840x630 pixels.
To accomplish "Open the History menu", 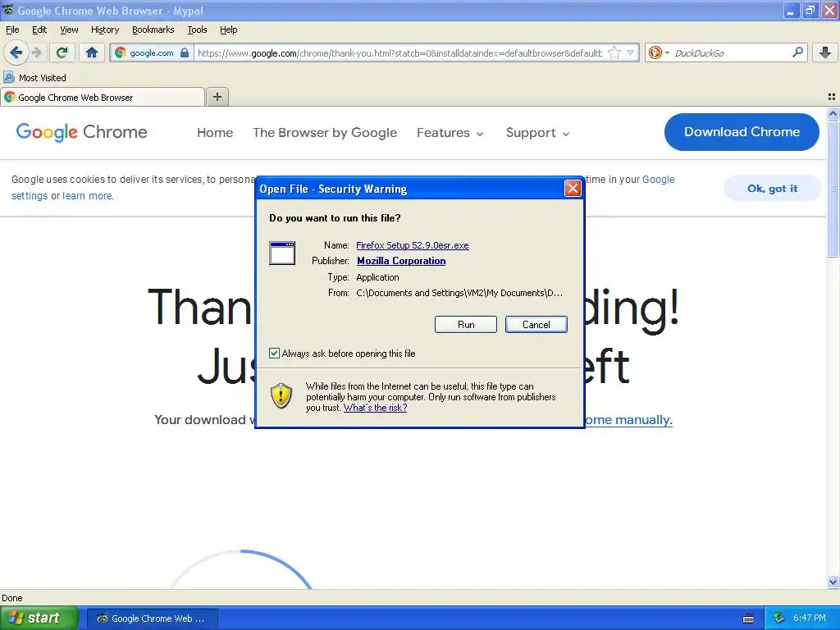I will point(104,30).
